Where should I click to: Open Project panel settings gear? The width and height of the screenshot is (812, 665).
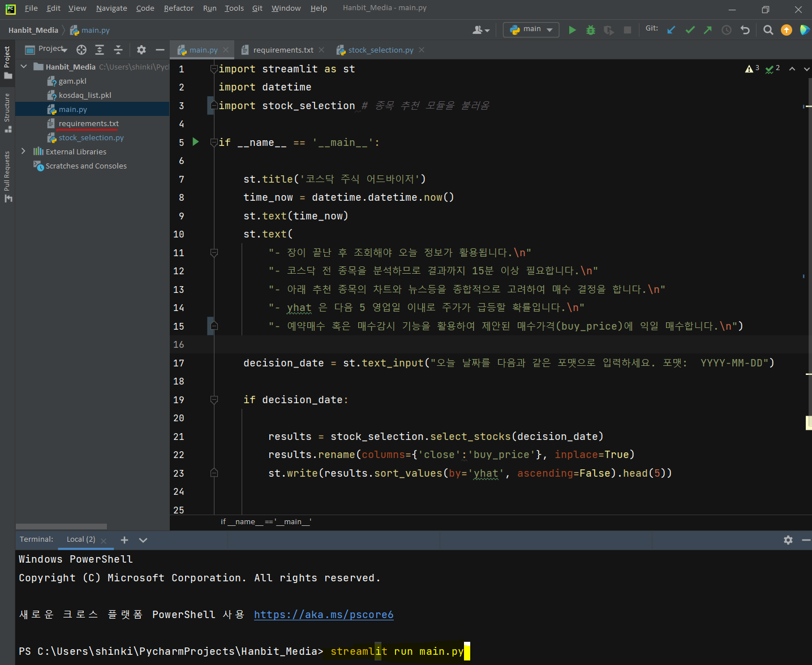pos(141,50)
